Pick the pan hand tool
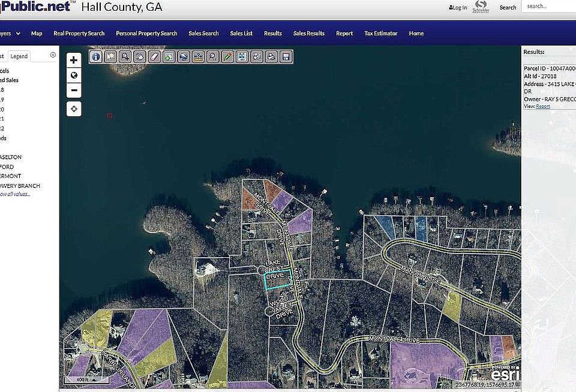 (140, 57)
